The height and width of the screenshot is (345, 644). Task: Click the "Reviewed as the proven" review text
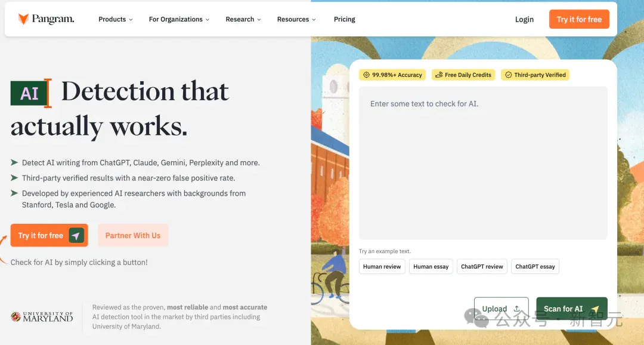179,316
